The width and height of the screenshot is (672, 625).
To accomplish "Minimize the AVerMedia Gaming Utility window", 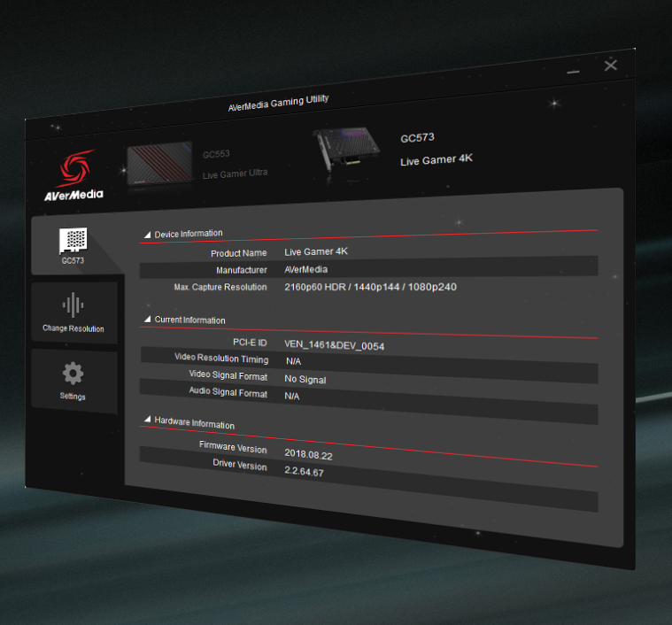I will click(575, 70).
